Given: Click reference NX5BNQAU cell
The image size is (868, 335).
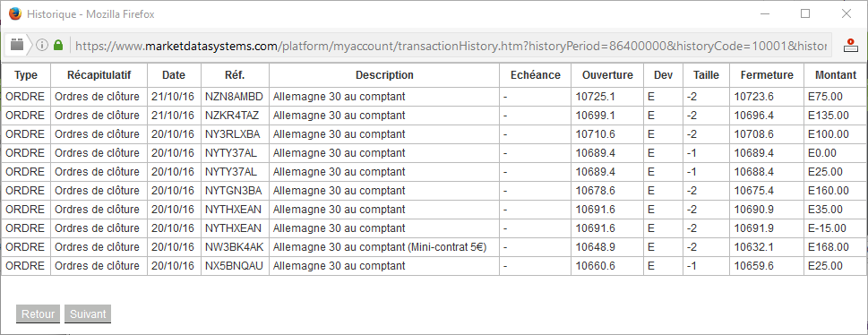Looking at the screenshot, I should tap(235, 266).
